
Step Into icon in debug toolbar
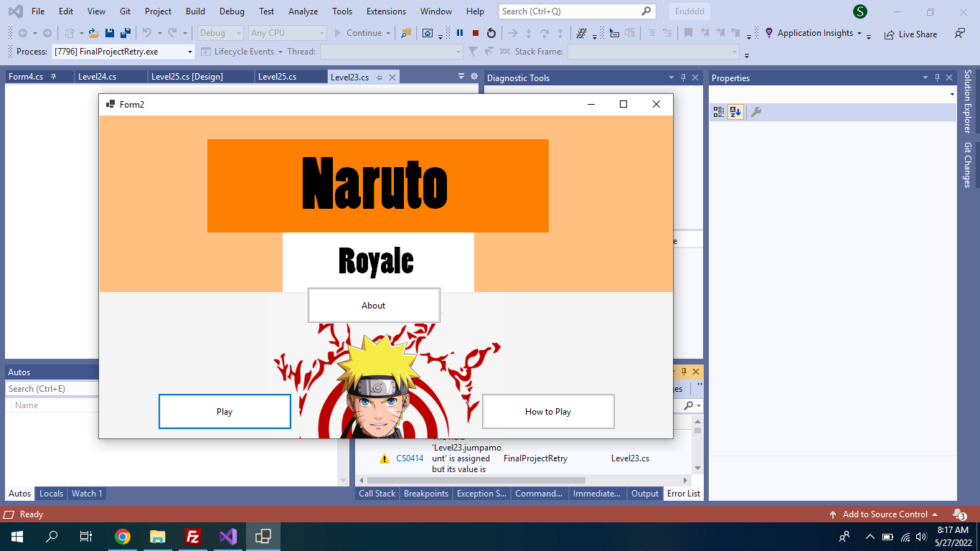coord(529,33)
